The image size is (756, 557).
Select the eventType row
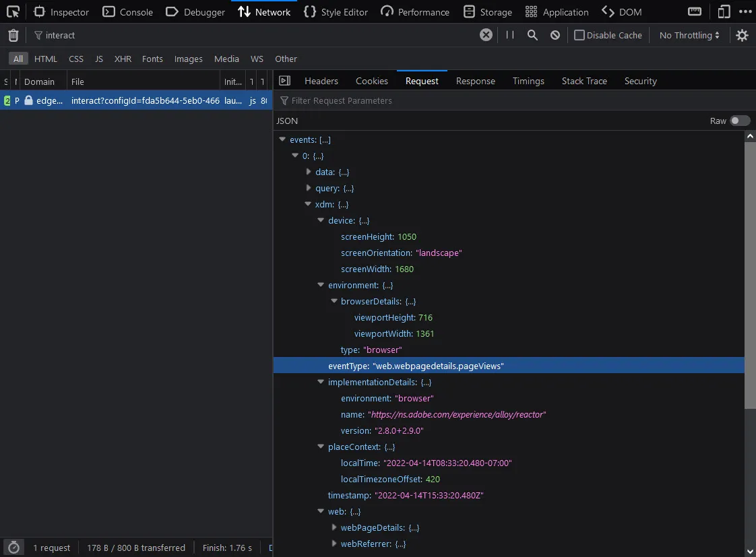click(509, 366)
